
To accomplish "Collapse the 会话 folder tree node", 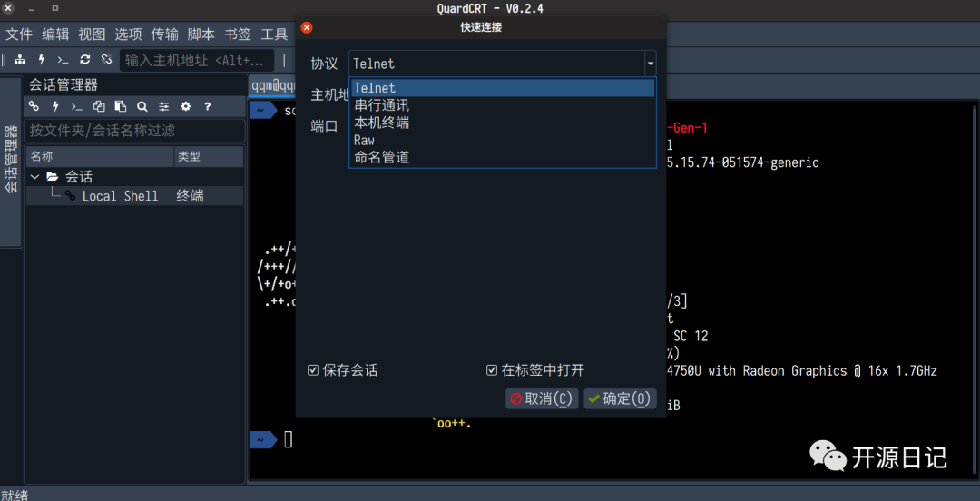I will click(x=34, y=177).
